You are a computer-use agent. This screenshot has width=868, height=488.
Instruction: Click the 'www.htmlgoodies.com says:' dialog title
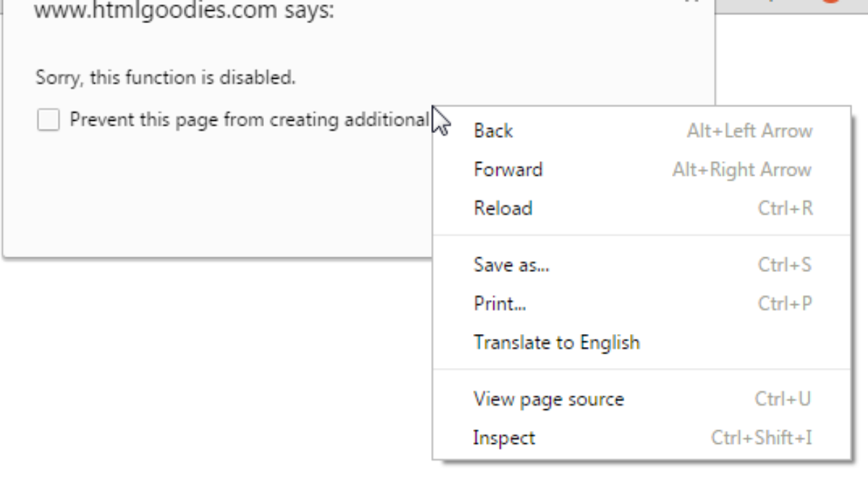pos(184,12)
